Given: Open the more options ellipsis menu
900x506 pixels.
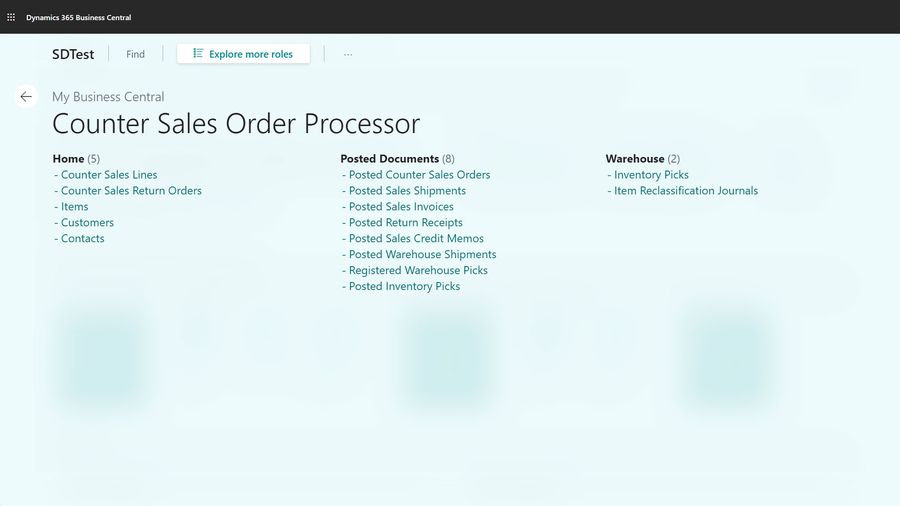Looking at the screenshot, I should click(x=348, y=54).
